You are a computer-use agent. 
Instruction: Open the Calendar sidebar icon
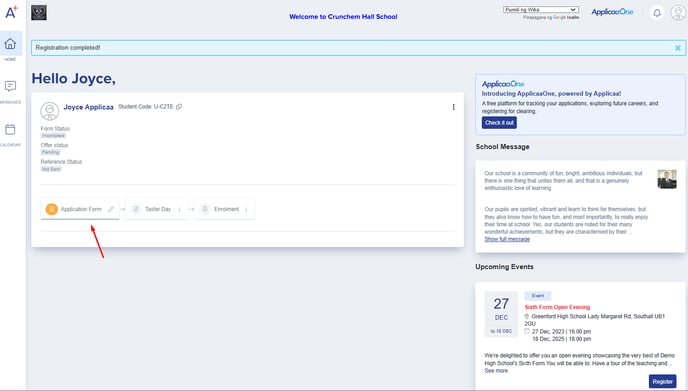[10, 129]
